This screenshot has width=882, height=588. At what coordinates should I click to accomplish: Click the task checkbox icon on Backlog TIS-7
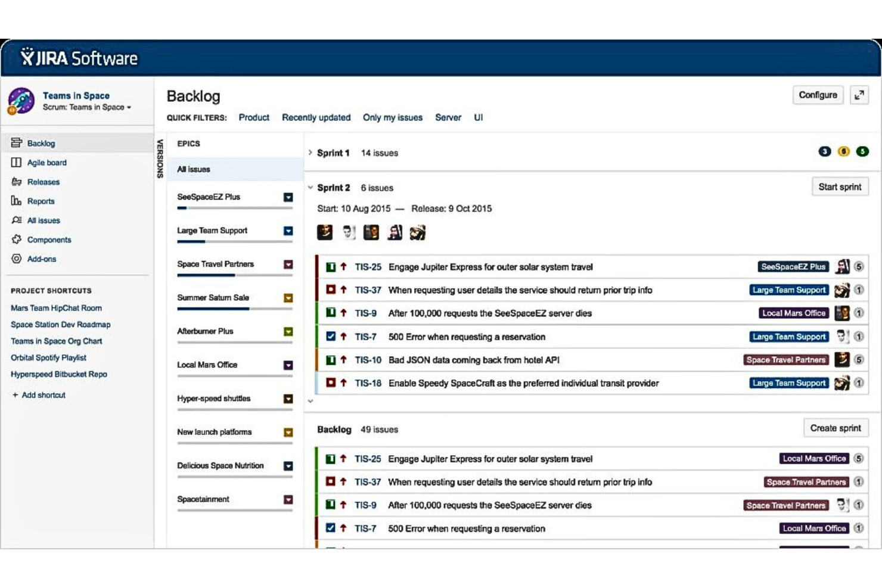[x=331, y=528]
